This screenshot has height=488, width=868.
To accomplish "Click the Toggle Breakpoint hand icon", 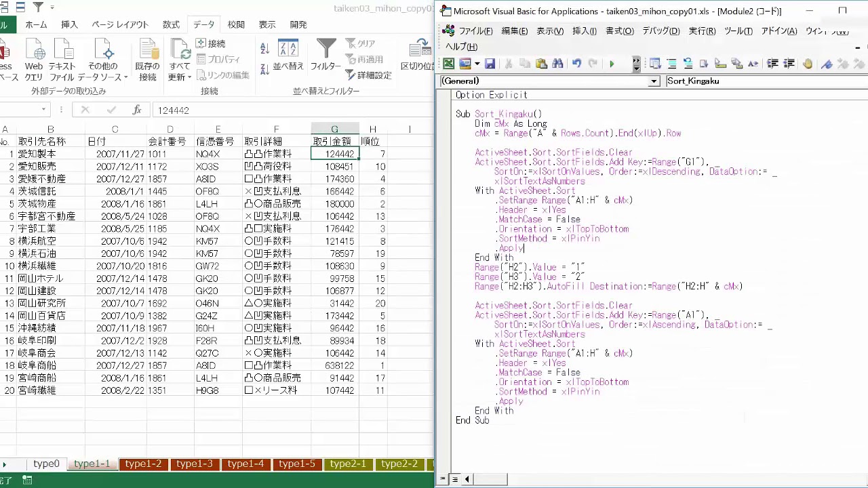I will 808,64.
